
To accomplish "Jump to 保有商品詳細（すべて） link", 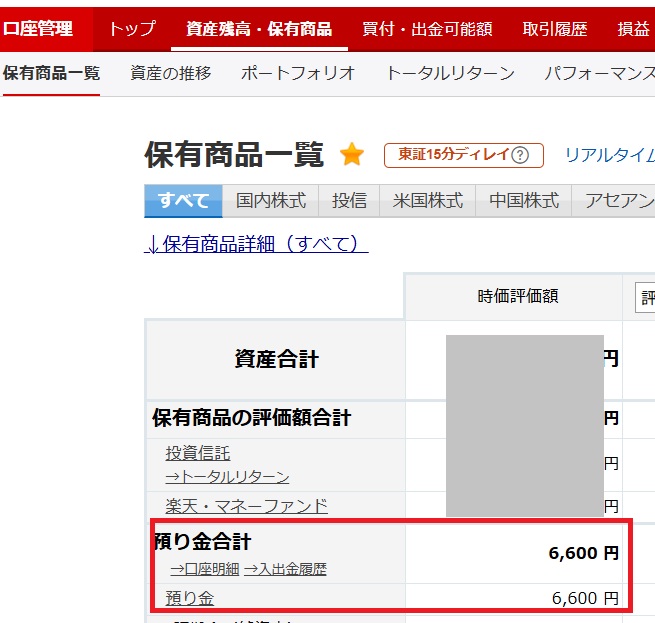I will click(256, 244).
